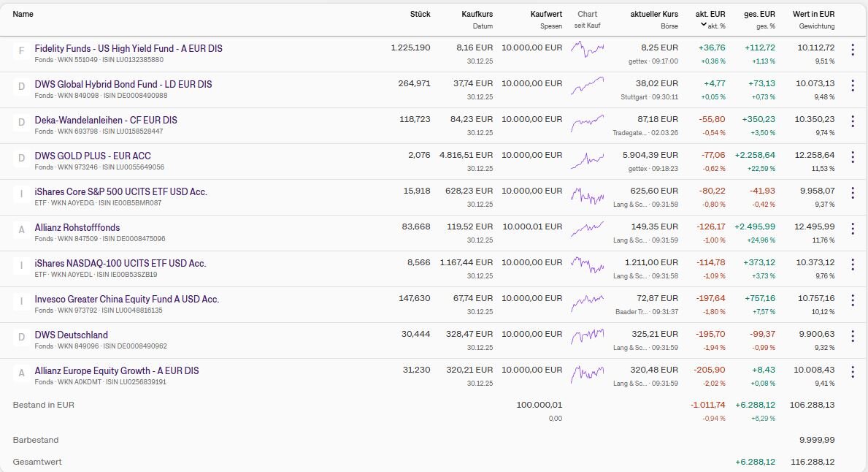This screenshot has height=472, width=868.
Task: Click the 'A' avatar icon beside Allianz Europe Equity Growth
Action: pyautogui.click(x=21, y=373)
